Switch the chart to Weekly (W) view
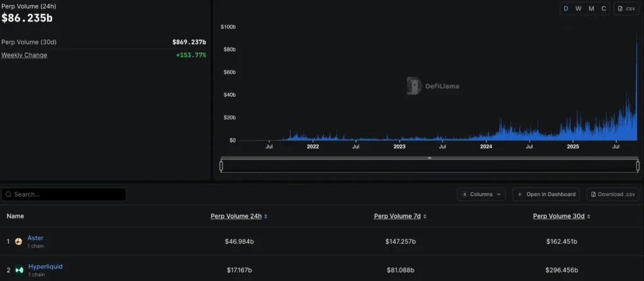Image resolution: width=644 pixels, height=281 pixels. pos(579,9)
